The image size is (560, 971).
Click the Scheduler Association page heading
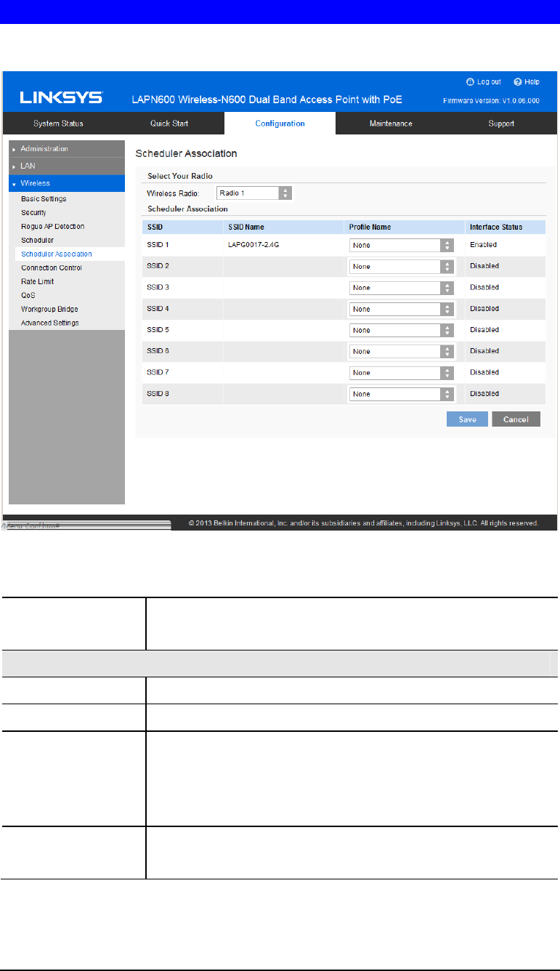(187, 154)
